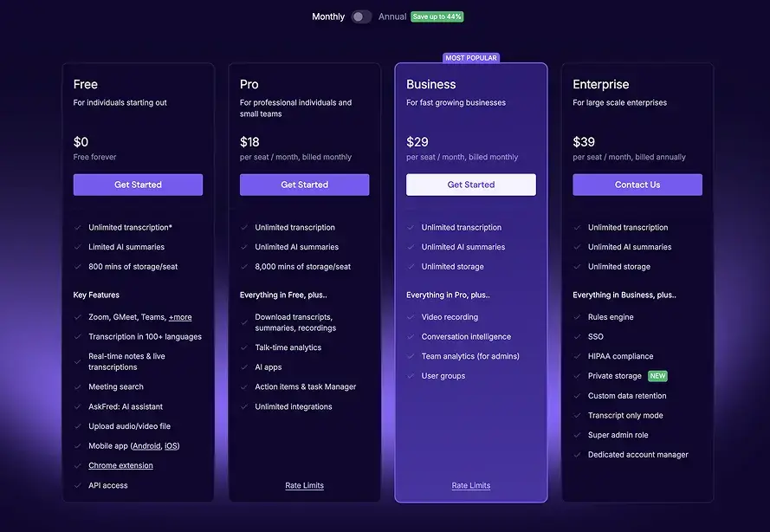This screenshot has width=770, height=532.
Task: Open the "Android" mobile app link
Action: pyautogui.click(x=146, y=445)
